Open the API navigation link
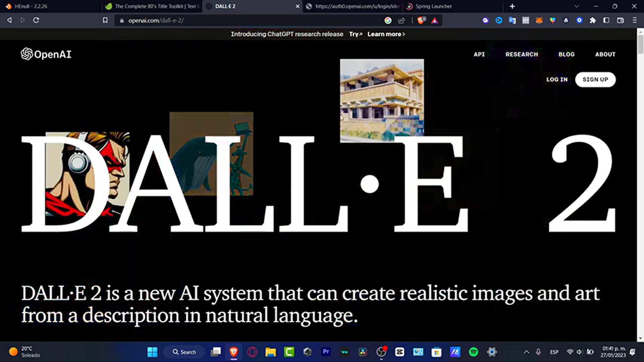The width and height of the screenshot is (644, 362). [479, 54]
